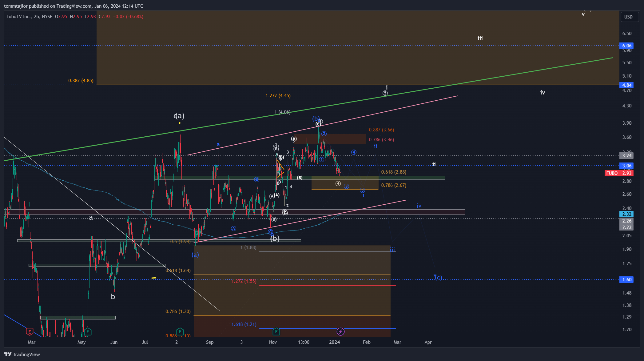Open the green earnings marker above the 2 date label
This screenshot has height=361, width=644.
click(x=180, y=331)
